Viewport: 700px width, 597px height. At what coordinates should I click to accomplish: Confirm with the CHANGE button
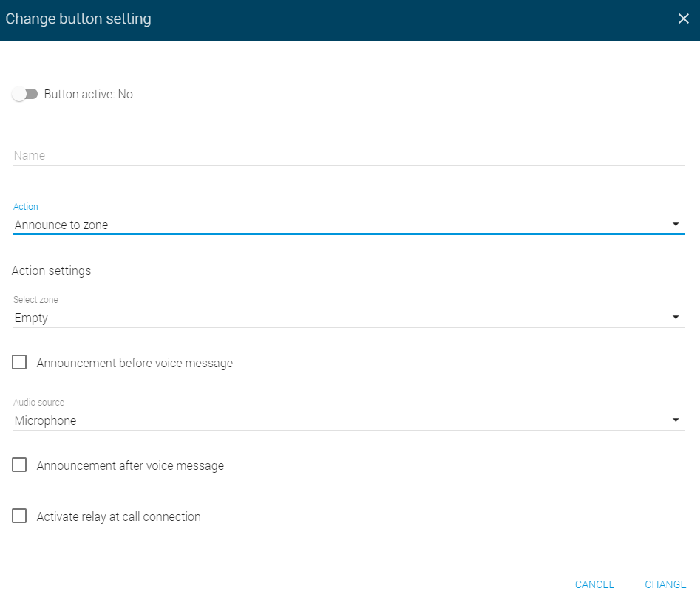pyautogui.click(x=665, y=584)
